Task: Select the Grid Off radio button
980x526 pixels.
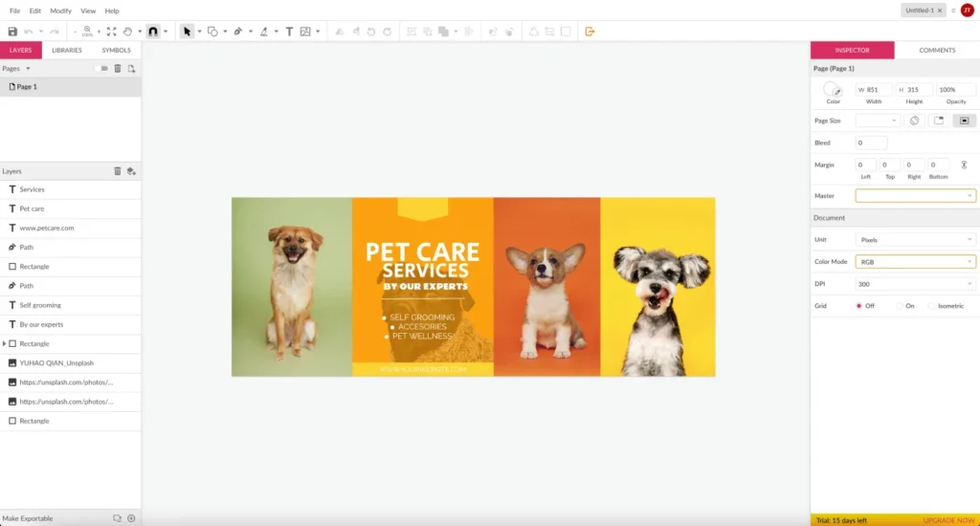Action: pos(858,305)
